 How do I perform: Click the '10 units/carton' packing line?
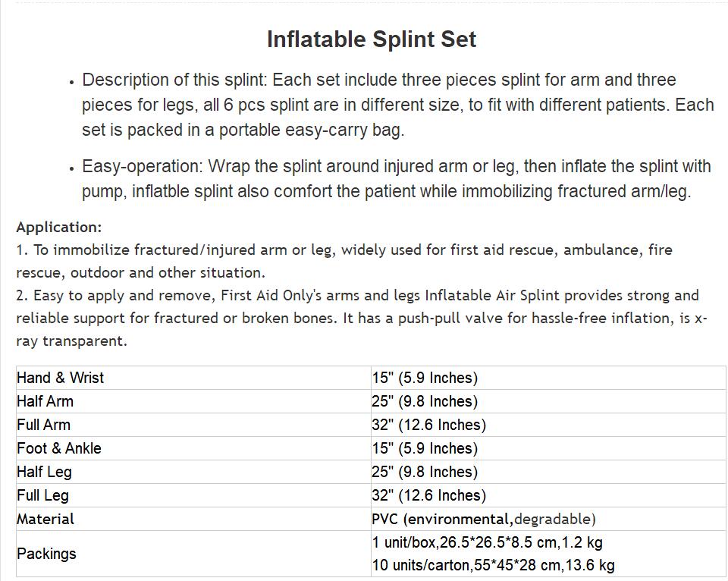(493, 565)
